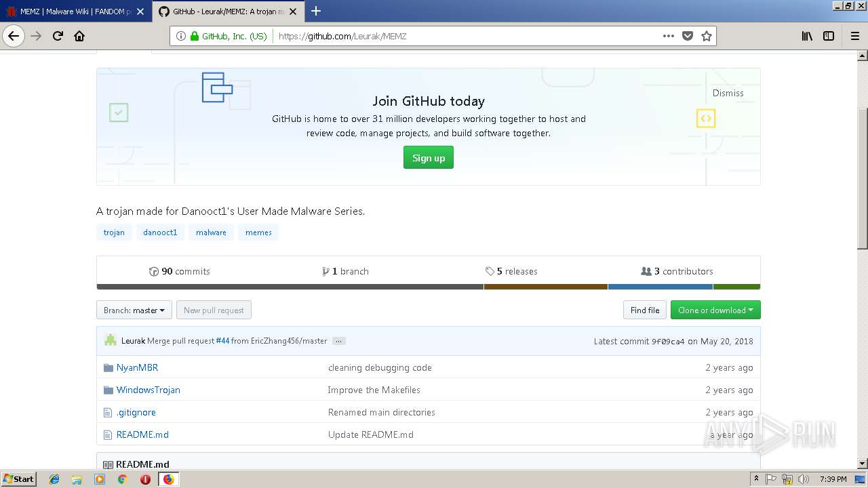This screenshot has width=868, height=488.
Task: View the 1 branch link
Action: click(x=345, y=271)
